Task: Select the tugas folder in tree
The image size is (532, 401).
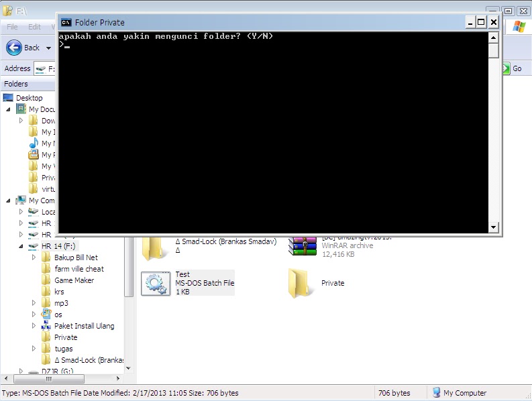Action: pyautogui.click(x=64, y=349)
